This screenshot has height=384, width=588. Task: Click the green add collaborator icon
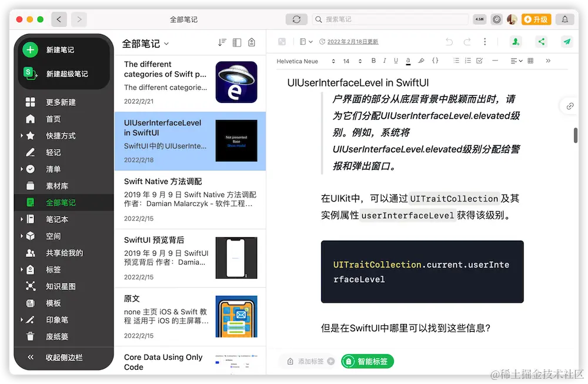(516, 42)
